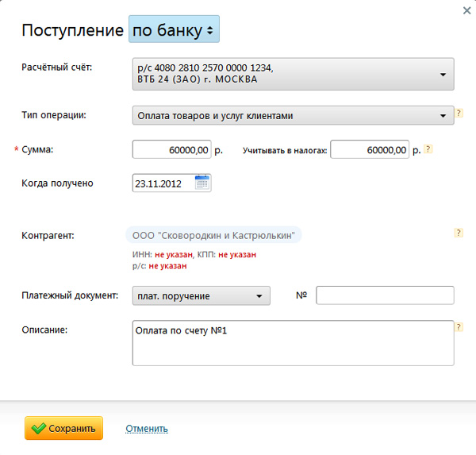Open the calendar date picker icon
This screenshot has height=455, width=476.
point(202,183)
